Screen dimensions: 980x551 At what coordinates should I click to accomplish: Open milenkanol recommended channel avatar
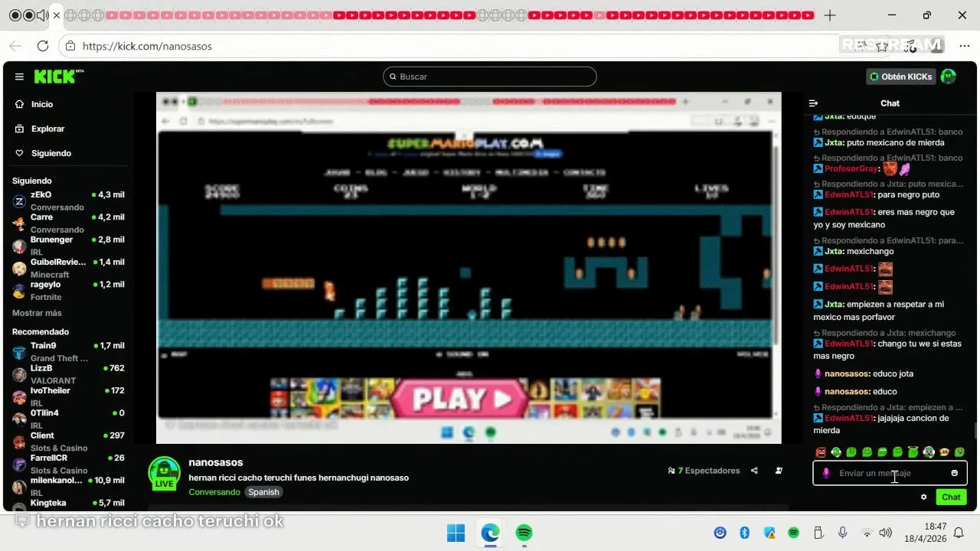(19, 487)
